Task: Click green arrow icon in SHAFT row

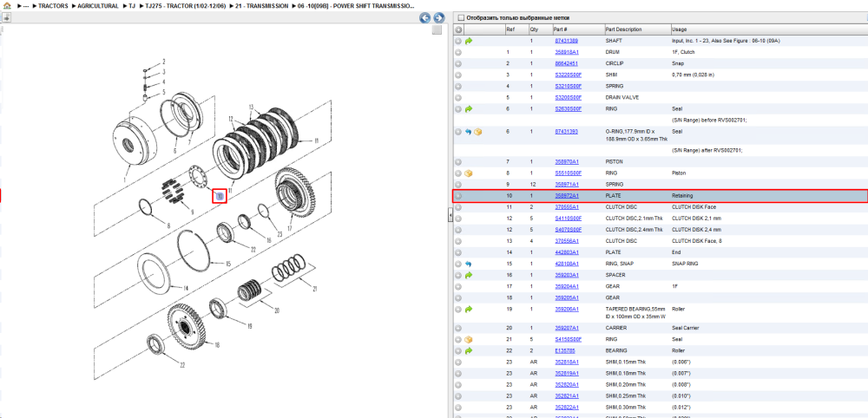Action: (x=469, y=41)
